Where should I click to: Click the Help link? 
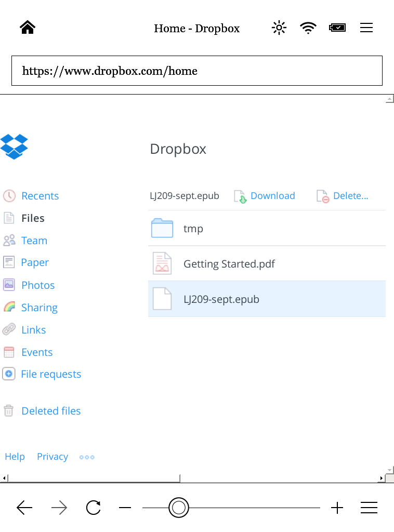15,457
